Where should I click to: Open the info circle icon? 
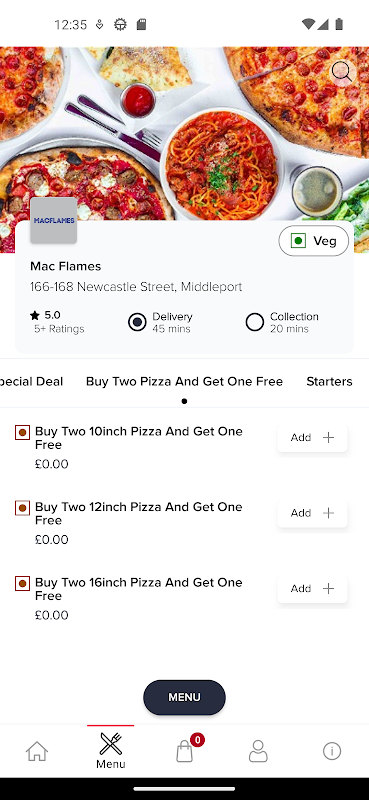[332, 751]
